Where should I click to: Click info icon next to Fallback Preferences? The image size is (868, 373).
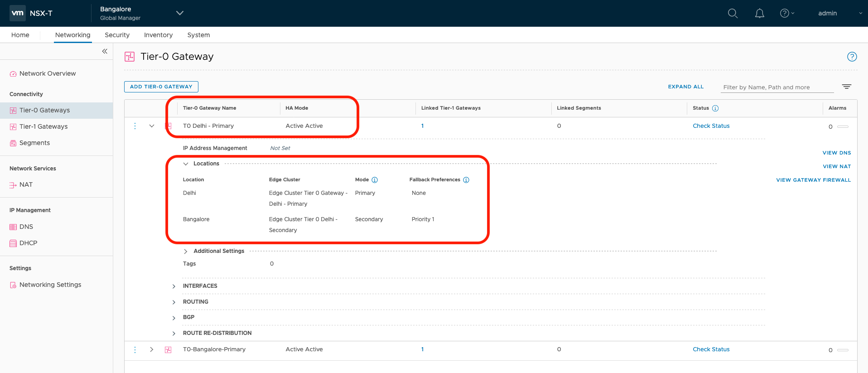pyautogui.click(x=466, y=180)
